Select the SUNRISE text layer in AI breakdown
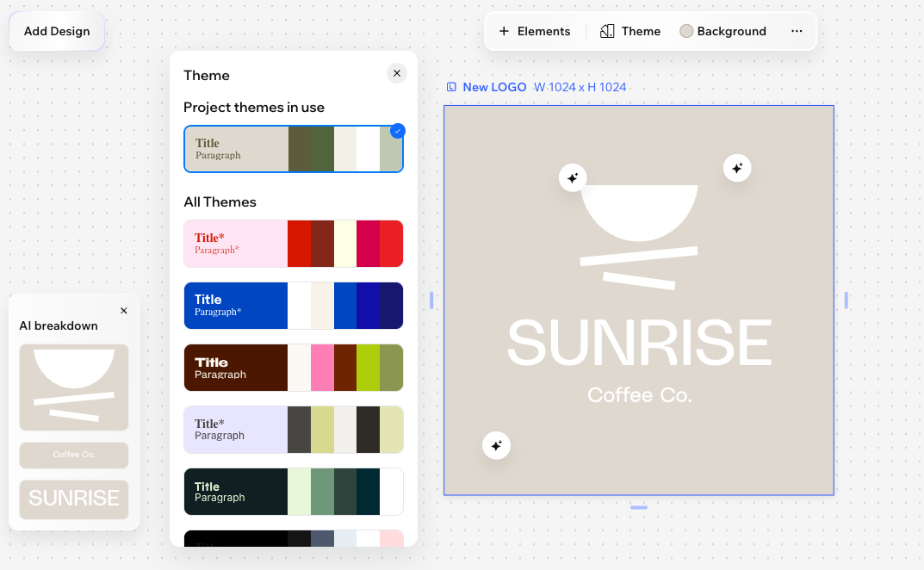Image resolution: width=924 pixels, height=570 pixels. click(x=74, y=499)
